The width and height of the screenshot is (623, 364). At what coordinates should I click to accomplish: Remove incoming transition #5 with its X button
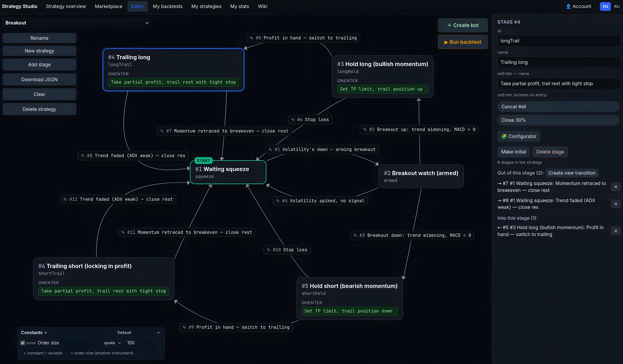[x=616, y=231]
